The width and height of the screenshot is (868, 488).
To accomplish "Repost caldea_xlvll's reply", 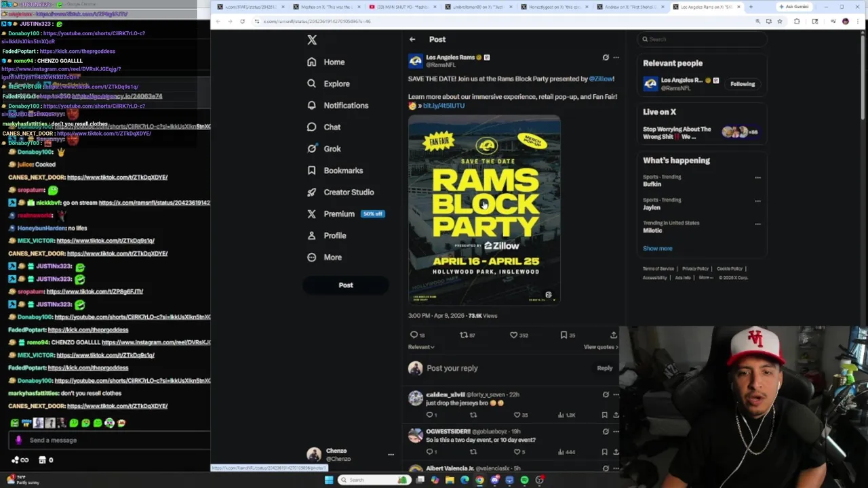I will pyautogui.click(x=473, y=415).
